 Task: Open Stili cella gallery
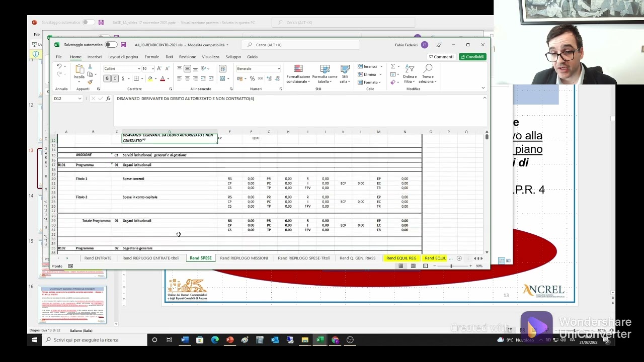(345, 74)
